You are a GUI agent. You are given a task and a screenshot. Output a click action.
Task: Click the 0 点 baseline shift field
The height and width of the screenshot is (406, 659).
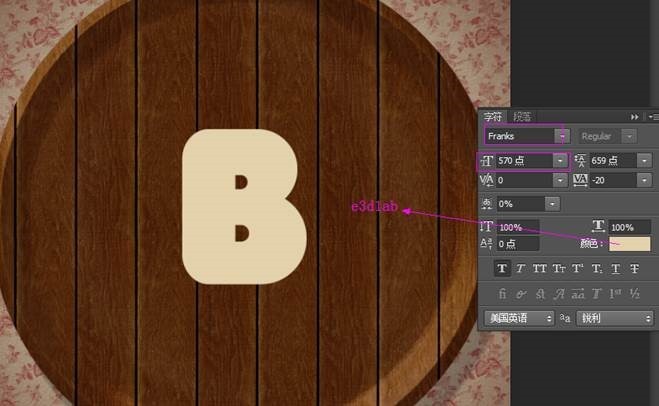pyautogui.click(x=518, y=244)
